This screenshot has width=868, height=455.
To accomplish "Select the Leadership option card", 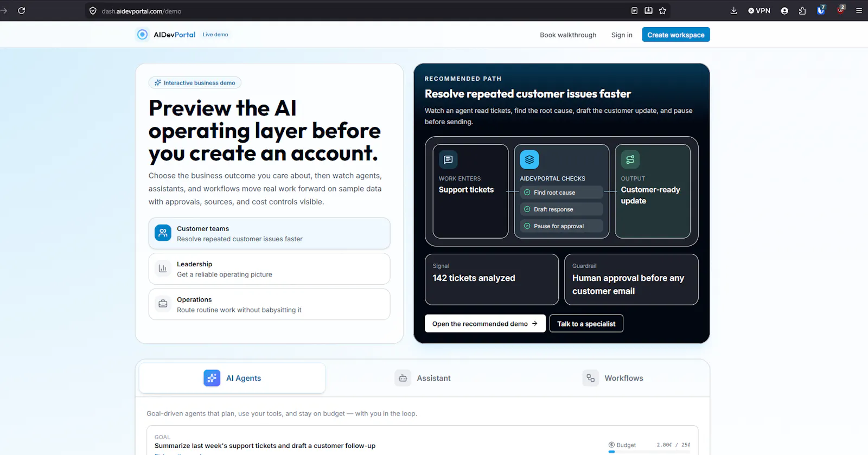I will click(269, 268).
